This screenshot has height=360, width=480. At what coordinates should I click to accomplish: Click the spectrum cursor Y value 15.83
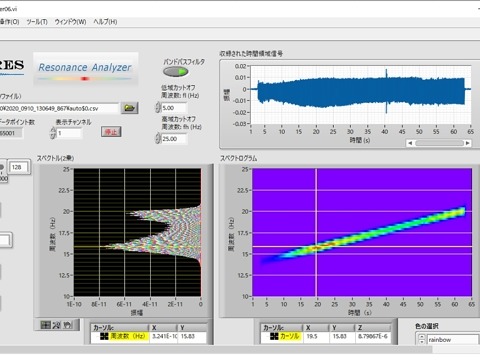pyautogui.click(x=188, y=336)
